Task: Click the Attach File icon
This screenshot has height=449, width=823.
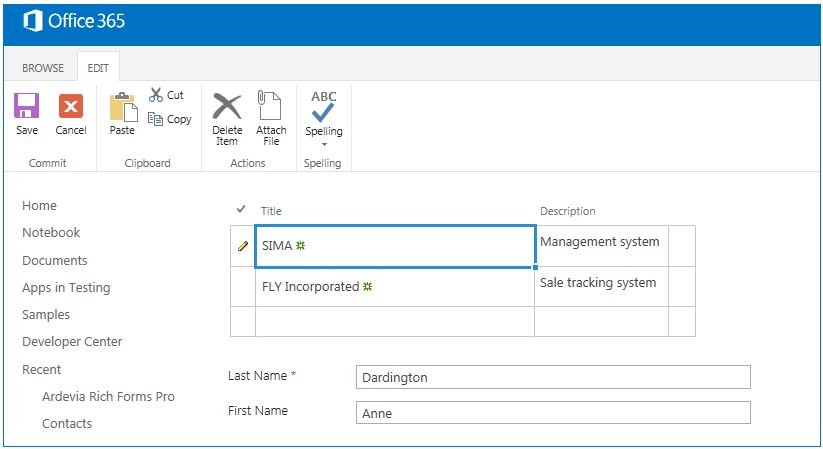Action: click(269, 105)
